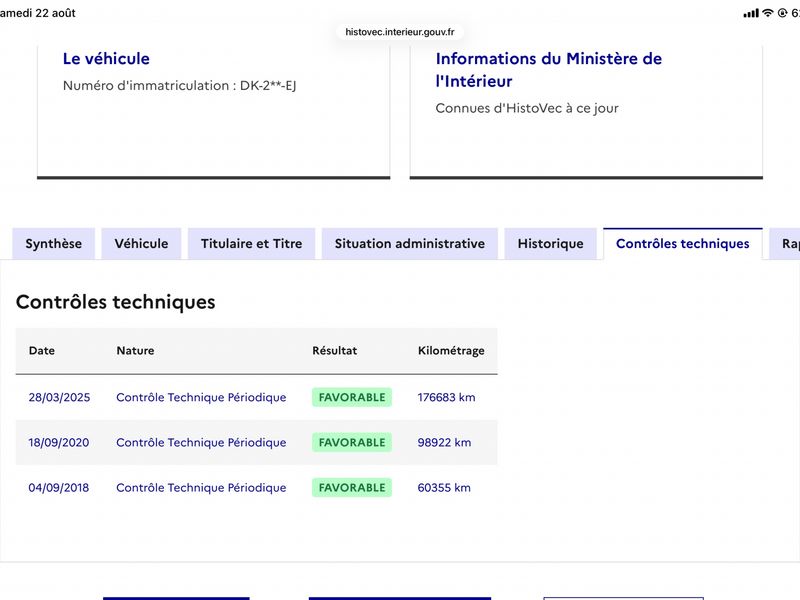Tap the date samedi 22 août in status bar
800x600 pixels.
38,13
